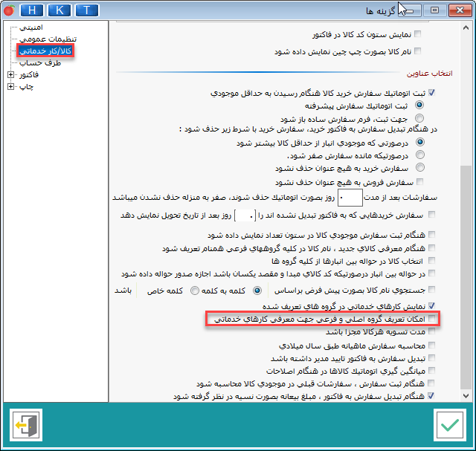Expand the چاپ tree node

[10, 87]
